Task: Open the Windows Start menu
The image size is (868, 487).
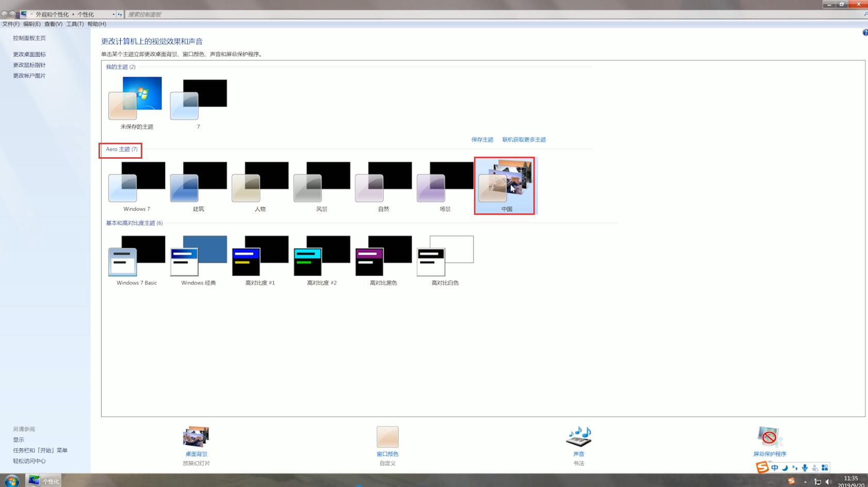Action: pos(11,481)
